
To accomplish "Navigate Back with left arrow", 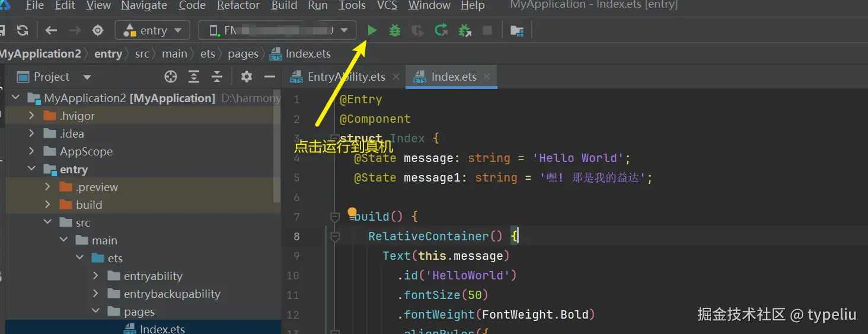I will tap(52, 30).
